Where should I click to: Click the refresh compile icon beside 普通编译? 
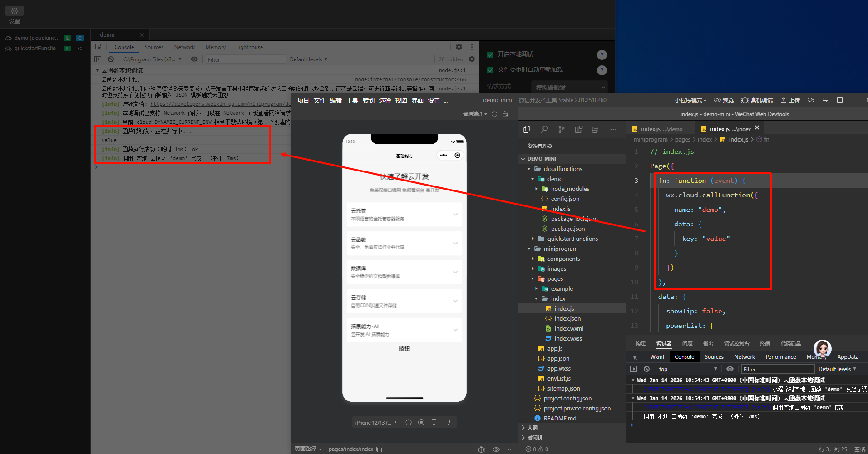[x=494, y=114]
